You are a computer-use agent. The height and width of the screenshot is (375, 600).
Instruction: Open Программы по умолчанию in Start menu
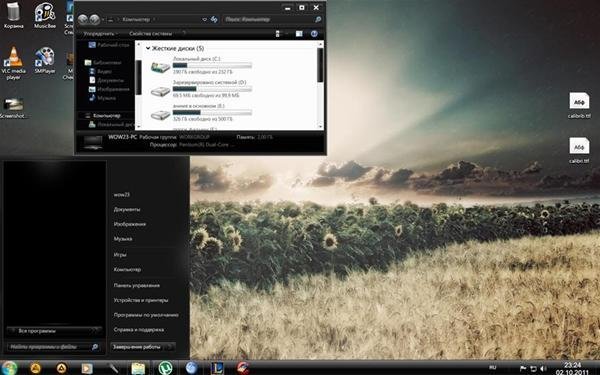(x=146, y=315)
